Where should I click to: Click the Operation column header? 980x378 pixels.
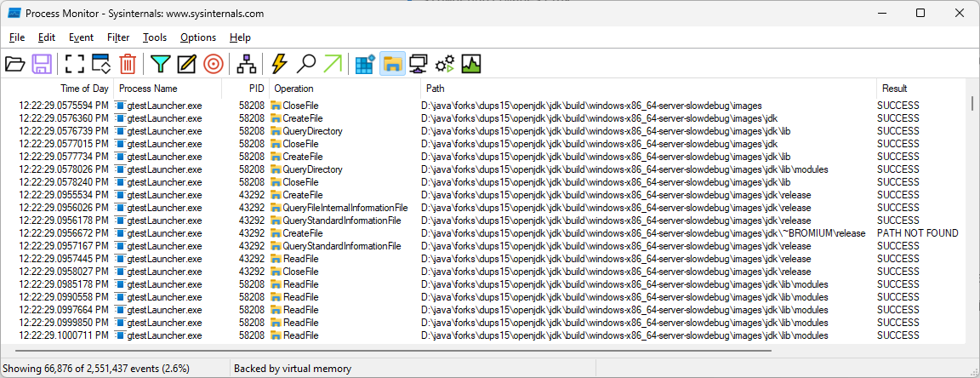click(293, 89)
